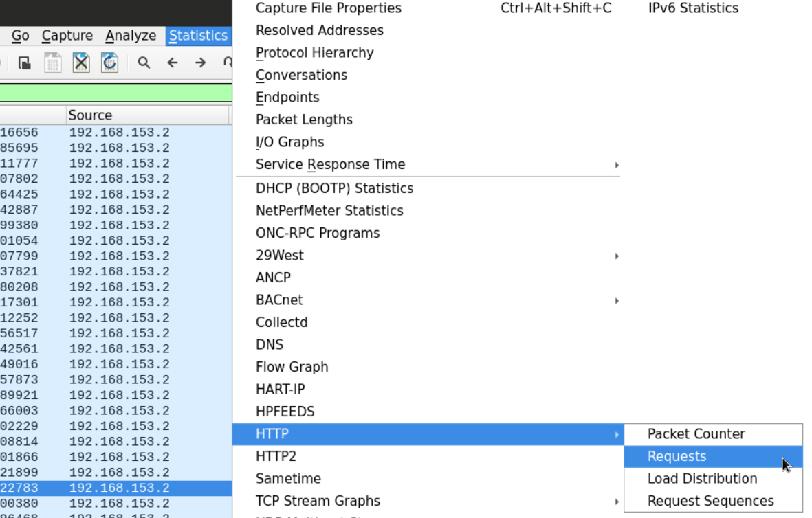Viewport: 812px width, 518px height.
Task: Click the grayed Save capture file icon
Action: (x=53, y=63)
